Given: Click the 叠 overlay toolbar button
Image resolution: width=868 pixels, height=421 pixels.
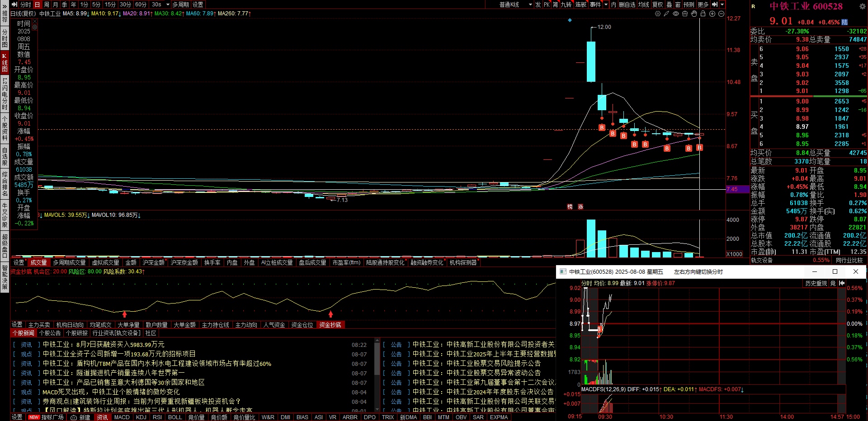Looking at the screenshot, I should (x=670, y=5).
